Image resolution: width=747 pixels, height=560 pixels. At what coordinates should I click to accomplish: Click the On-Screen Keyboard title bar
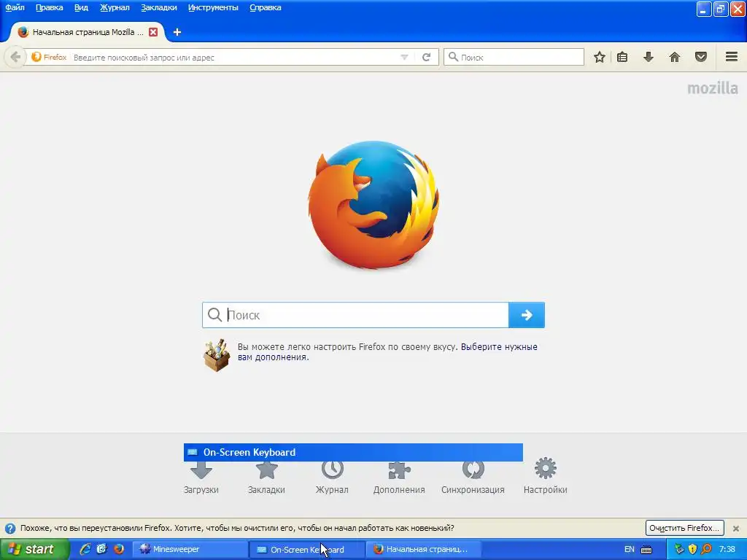coord(353,452)
